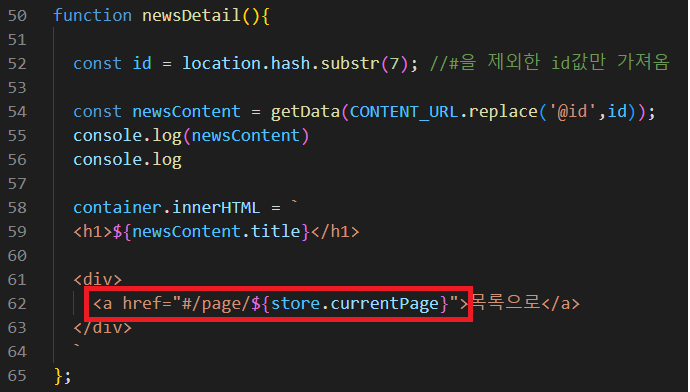Click the closing </a> tag on line 62
The height and width of the screenshot is (392, 690).
click(561, 304)
